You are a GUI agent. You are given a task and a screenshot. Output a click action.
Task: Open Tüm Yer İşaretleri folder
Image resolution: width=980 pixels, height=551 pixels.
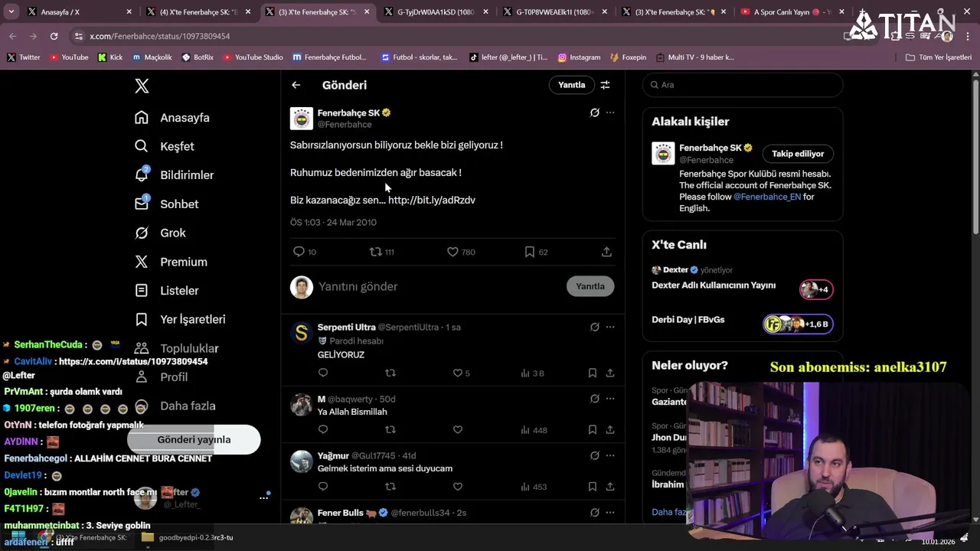(x=939, y=57)
